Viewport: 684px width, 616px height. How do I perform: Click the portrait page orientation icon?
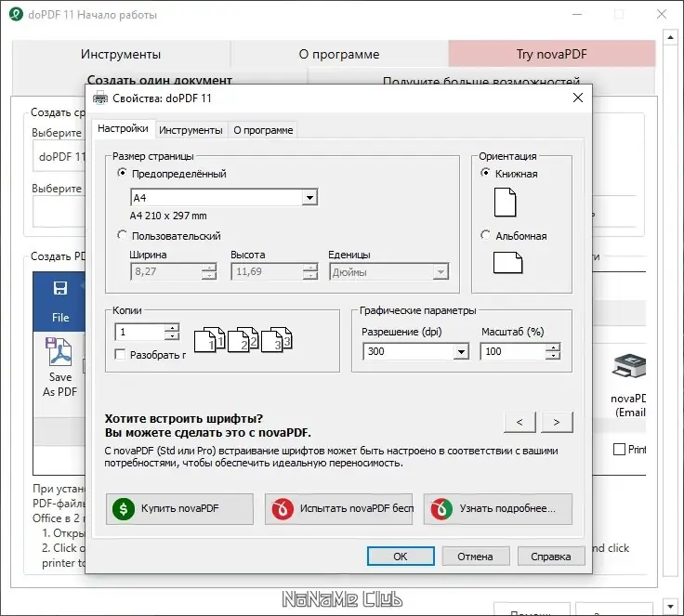click(505, 202)
